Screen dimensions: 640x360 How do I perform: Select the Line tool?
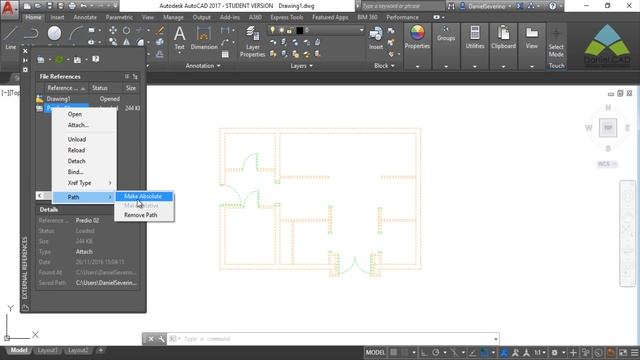(x=11, y=38)
